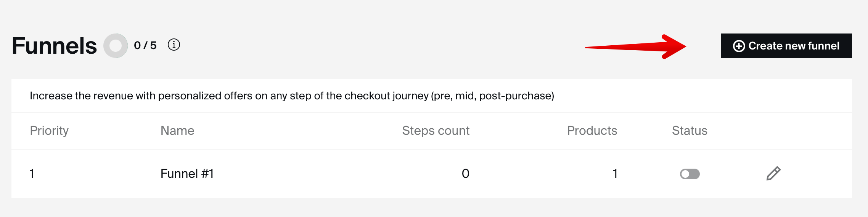
Task: Click the pencil edit icon for Funnel #1
Action: [773, 174]
